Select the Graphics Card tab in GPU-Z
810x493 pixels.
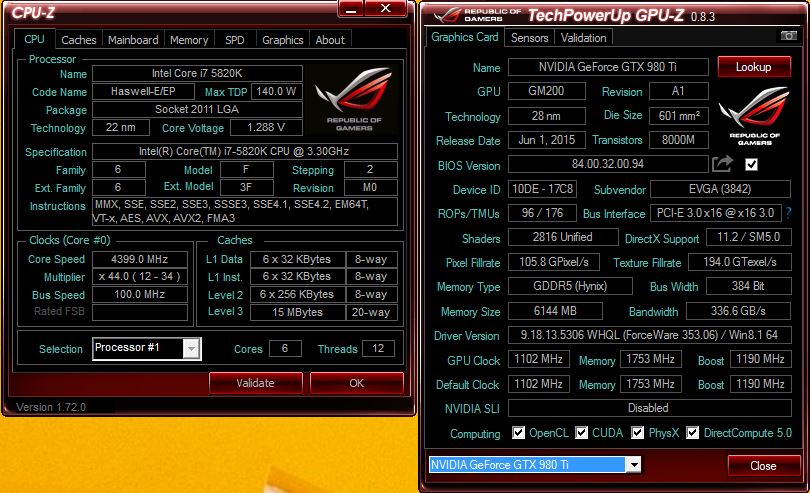(464, 37)
